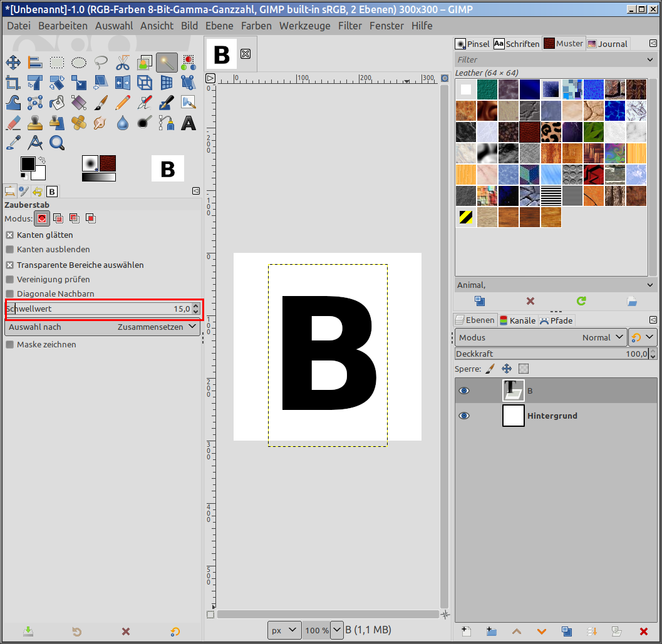Open the 'Auswahl nach' dropdown

[x=102, y=327]
